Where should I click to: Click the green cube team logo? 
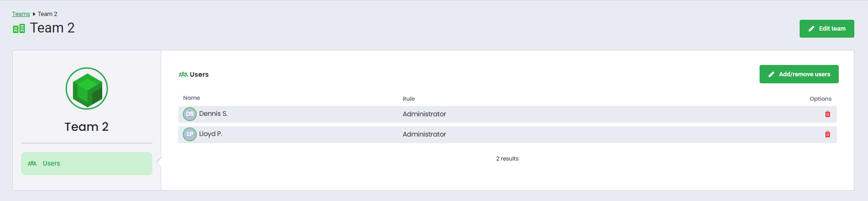coord(87,88)
